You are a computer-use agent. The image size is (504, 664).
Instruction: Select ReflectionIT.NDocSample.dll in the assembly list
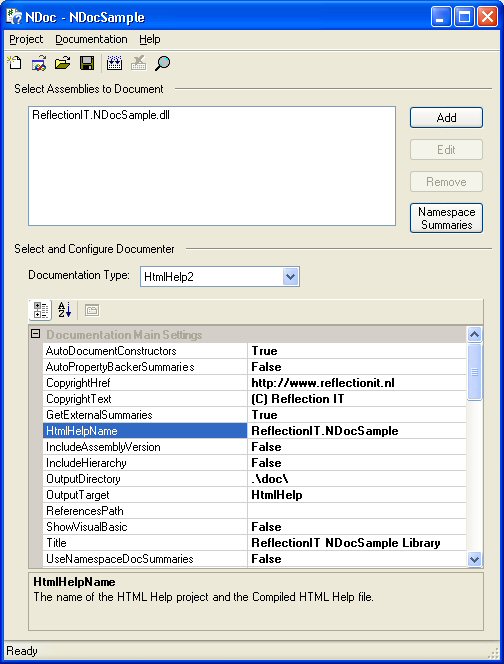click(101, 115)
